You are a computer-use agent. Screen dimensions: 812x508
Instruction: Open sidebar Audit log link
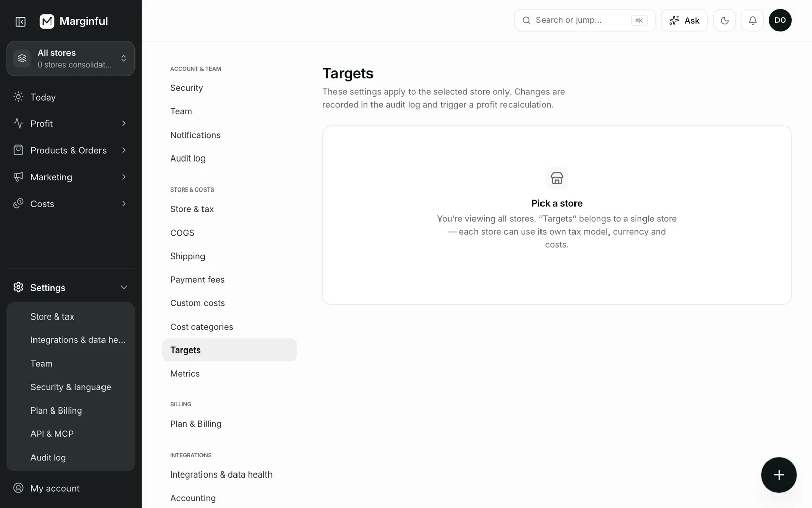71,457
